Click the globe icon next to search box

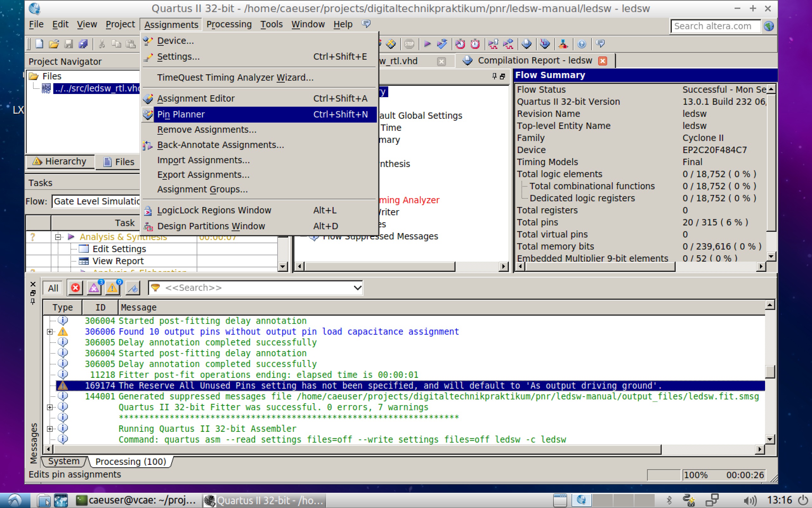769,26
